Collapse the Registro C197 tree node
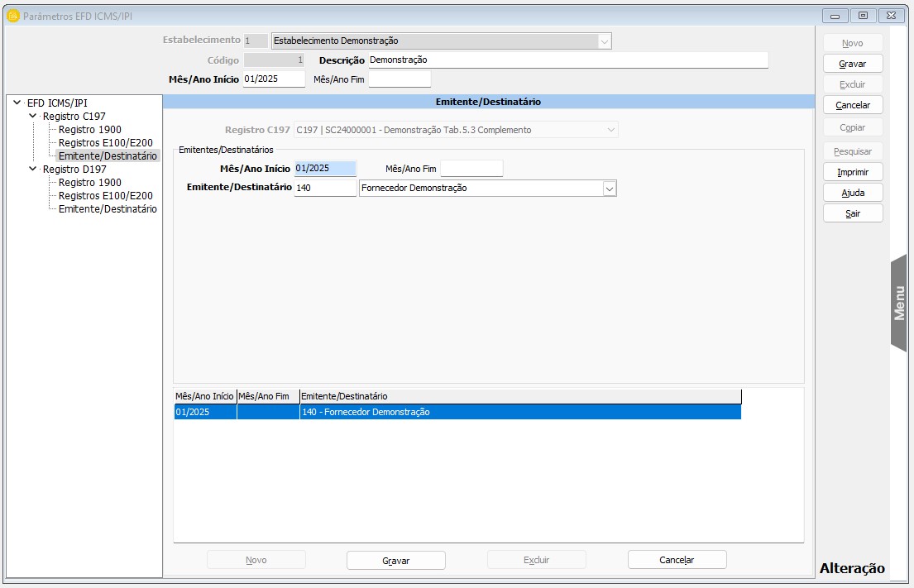 33,117
